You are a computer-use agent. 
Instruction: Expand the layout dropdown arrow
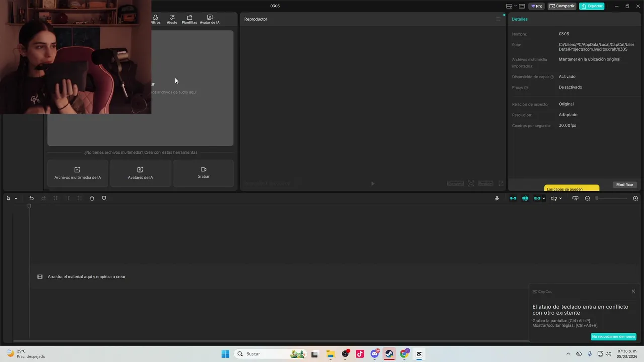coord(515,6)
